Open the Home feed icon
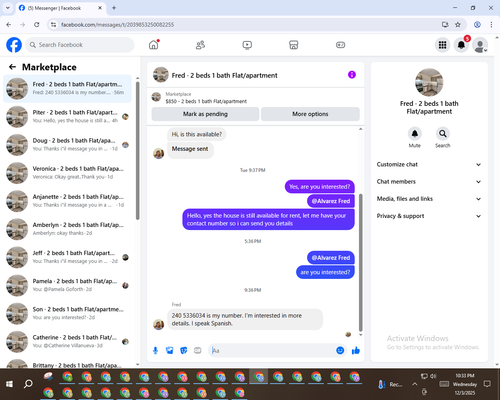The image size is (500, 400). (154, 45)
